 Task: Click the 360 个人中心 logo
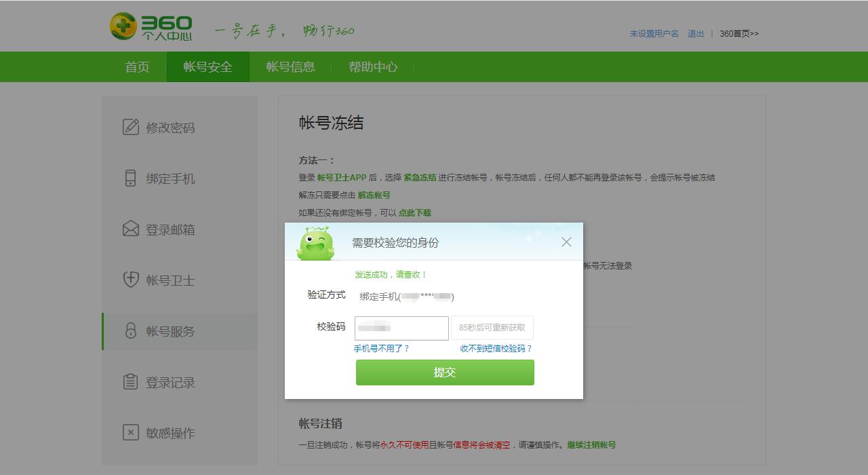click(x=153, y=25)
